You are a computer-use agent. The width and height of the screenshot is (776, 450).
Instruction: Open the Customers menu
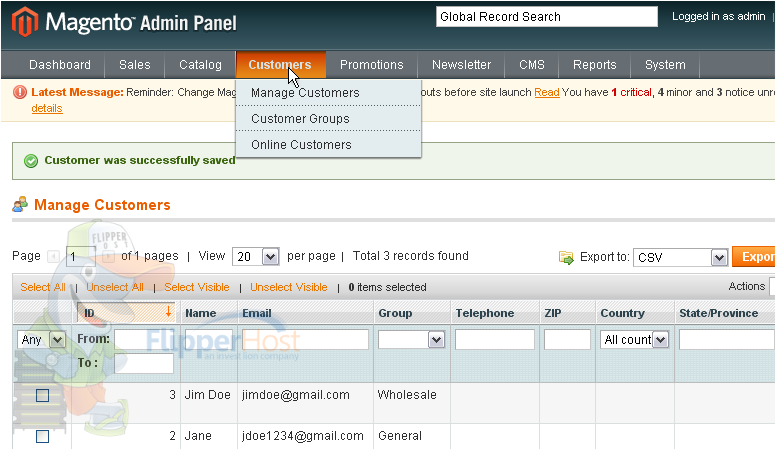[280, 65]
